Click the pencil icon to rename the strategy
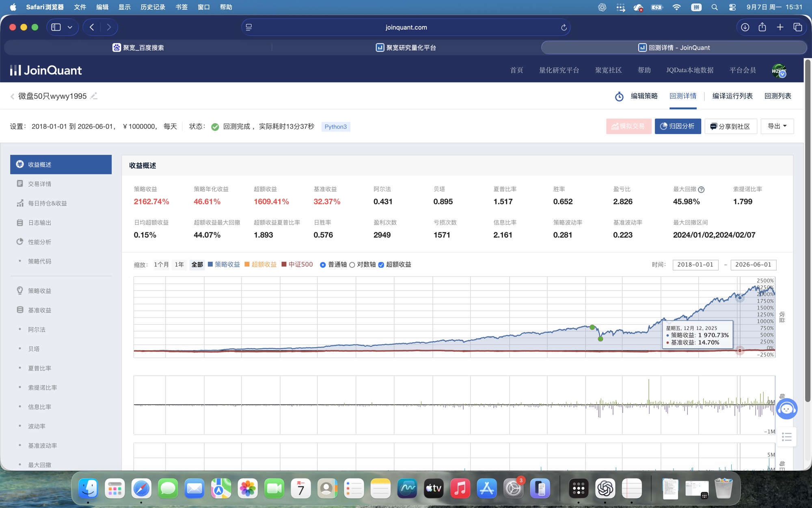 point(94,96)
